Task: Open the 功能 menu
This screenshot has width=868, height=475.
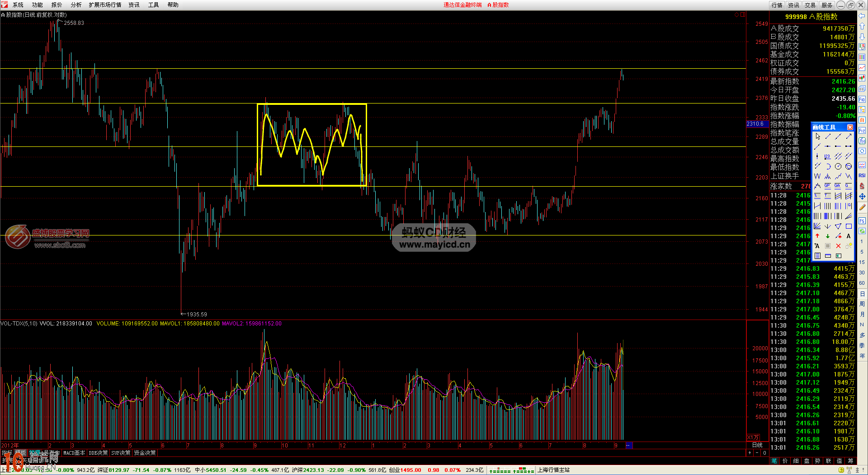Action: point(38,5)
